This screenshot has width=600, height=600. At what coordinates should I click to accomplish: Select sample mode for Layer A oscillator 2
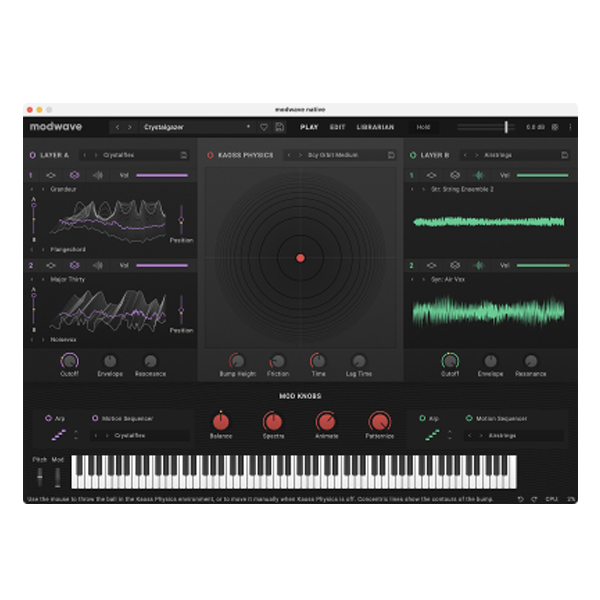click(98, 265)
